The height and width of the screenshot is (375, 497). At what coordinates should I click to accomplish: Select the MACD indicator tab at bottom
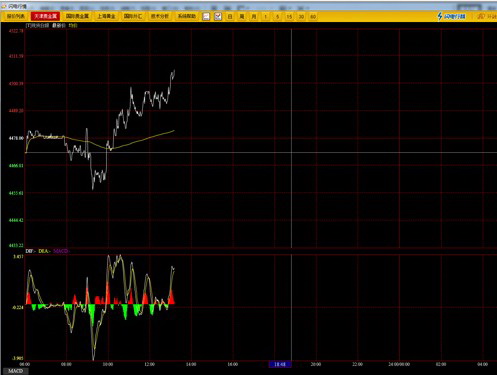coord(15,371)
